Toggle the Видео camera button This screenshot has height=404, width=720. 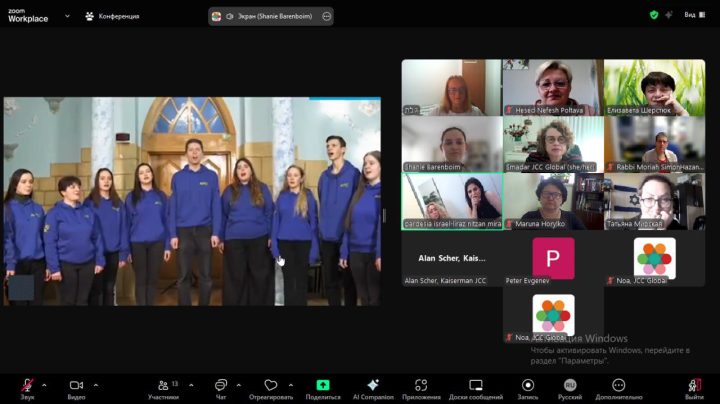click(x=76, y=388)
